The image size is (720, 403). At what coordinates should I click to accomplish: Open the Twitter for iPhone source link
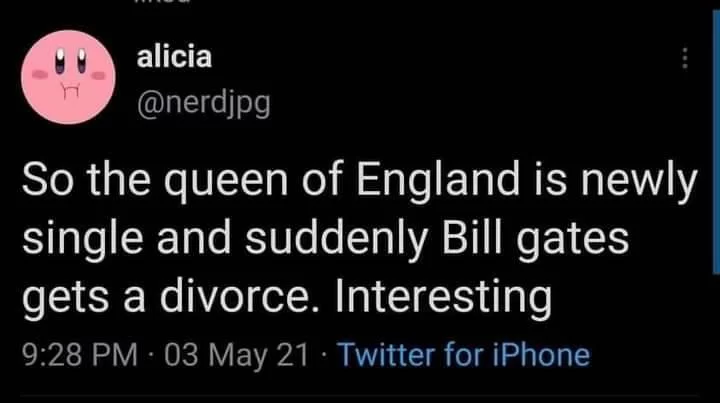coord(464,355)
